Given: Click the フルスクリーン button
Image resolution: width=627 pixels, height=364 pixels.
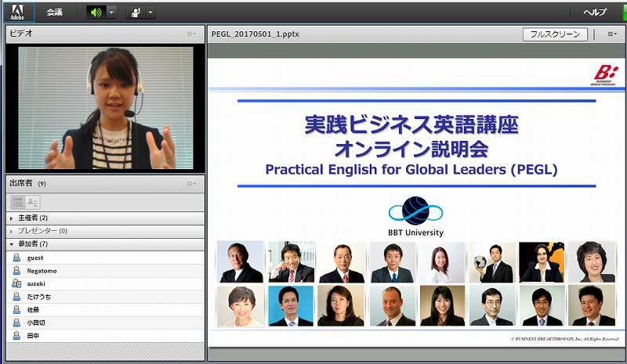Looking at the screenshot, I should [555, 34].
